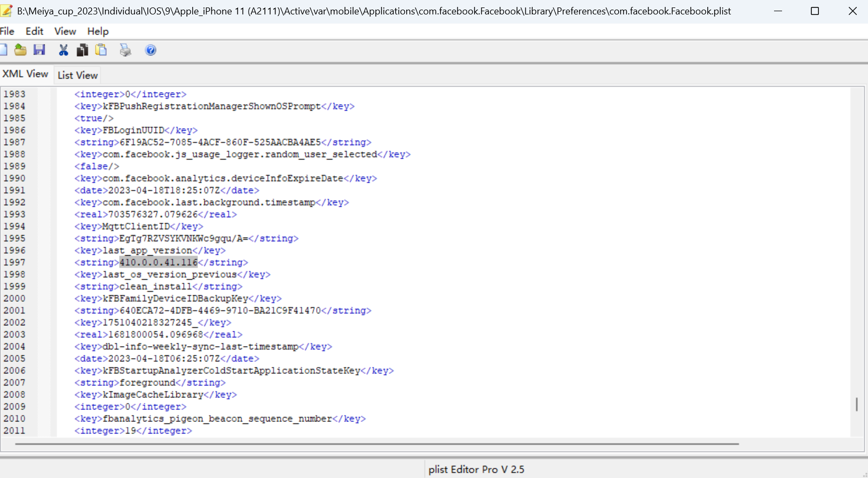
Task: Click the string 640ECA72-4DFB-4469-9710-BA21C9F41470
Action: (x=220, y=310)
